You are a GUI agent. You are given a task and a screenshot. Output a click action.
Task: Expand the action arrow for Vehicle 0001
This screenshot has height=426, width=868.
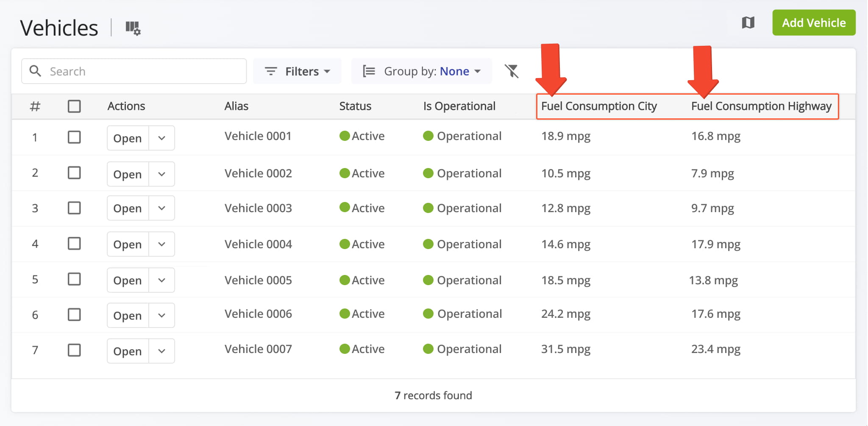(x=161, y=138)
